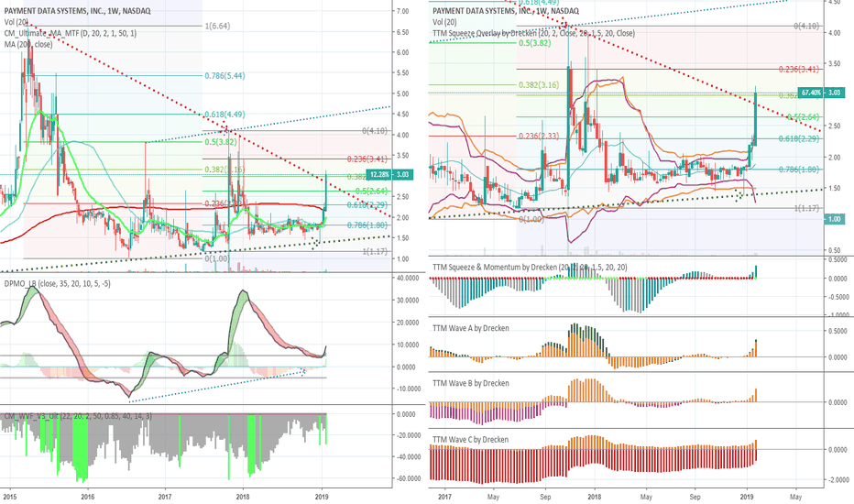Select the 0.5(3.82) Fibonacci label in left chart
854x504 pixels.
221,142
